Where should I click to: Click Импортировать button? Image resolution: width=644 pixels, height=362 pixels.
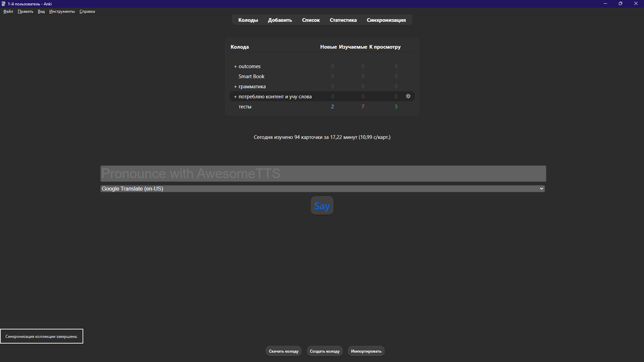pyautogui.click(x=366, y=351)
